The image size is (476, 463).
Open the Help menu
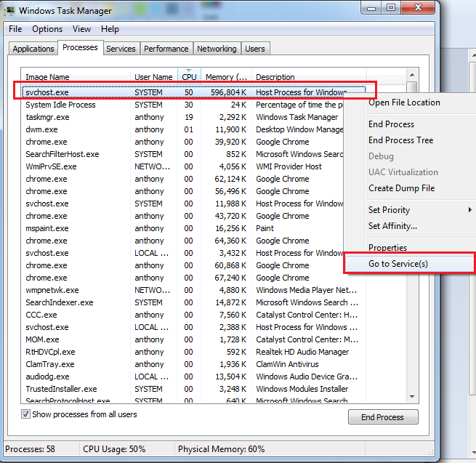(x=110, y=29)
